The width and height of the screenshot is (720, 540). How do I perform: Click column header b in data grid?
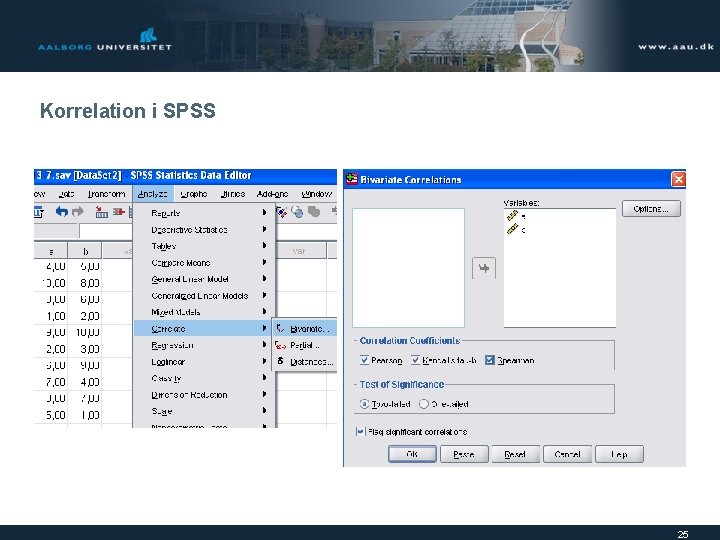[x=85, y=251]
